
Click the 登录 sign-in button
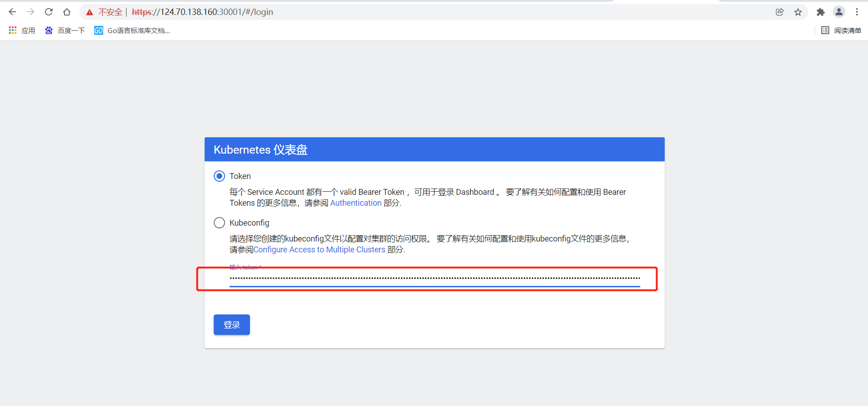pyautogui.click(x=232, y=325)
